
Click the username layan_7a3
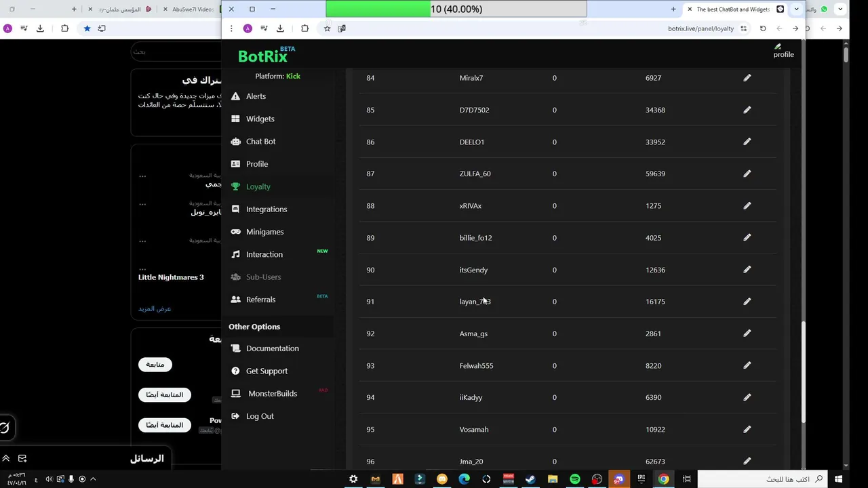click(475, 302)
